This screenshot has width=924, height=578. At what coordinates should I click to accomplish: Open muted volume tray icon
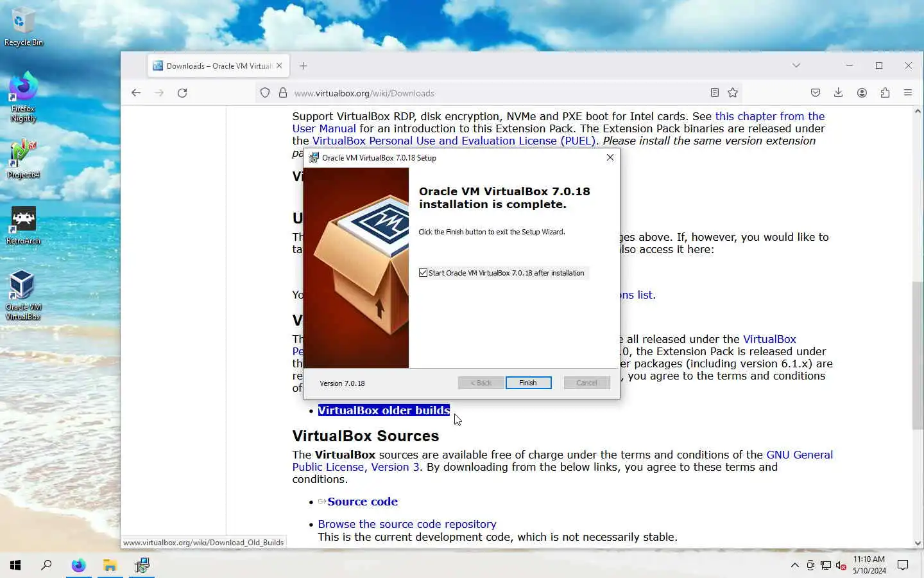coord(841,566)
